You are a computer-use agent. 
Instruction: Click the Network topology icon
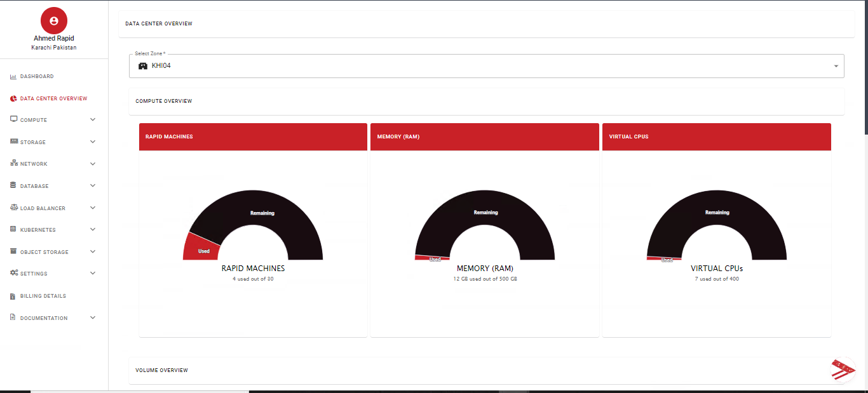pos(13,163)
